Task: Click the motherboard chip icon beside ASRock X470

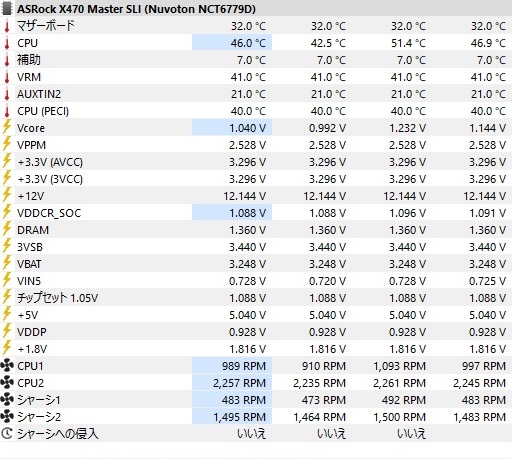Action: click(x=7, y=9)
